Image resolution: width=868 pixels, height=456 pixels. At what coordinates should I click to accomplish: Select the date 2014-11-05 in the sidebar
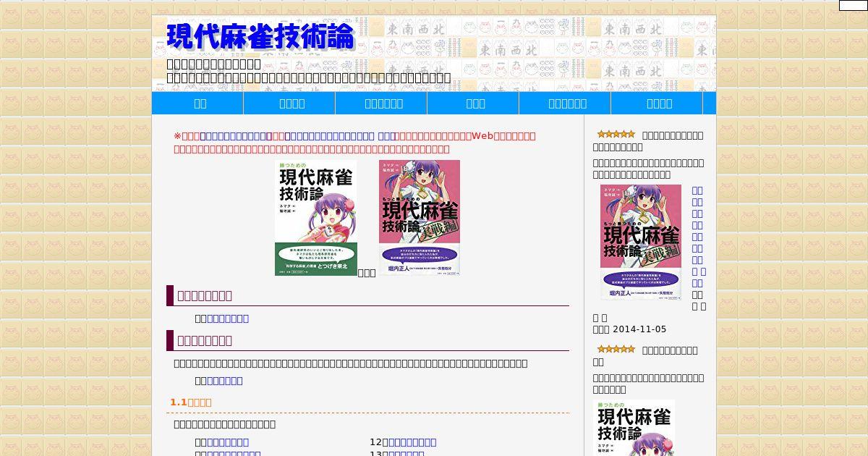(x=639, y=329)
